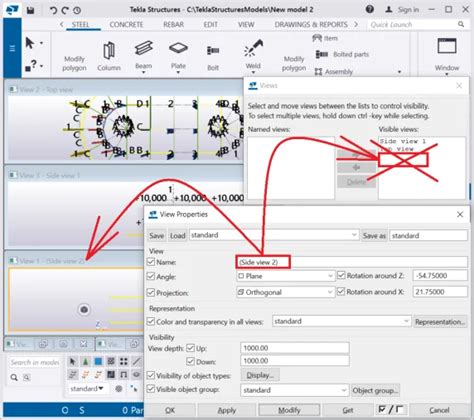Click the Search in model field

click(x=35, y=362)
